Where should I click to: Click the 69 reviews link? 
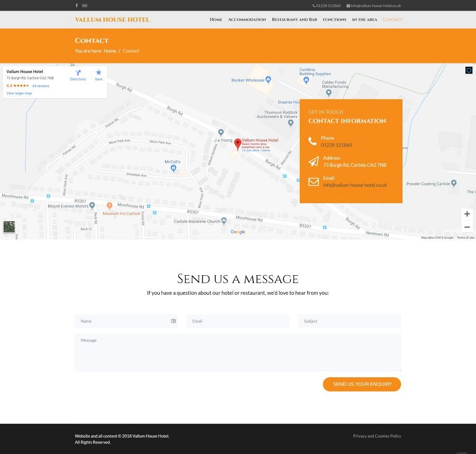coord(41,86)
